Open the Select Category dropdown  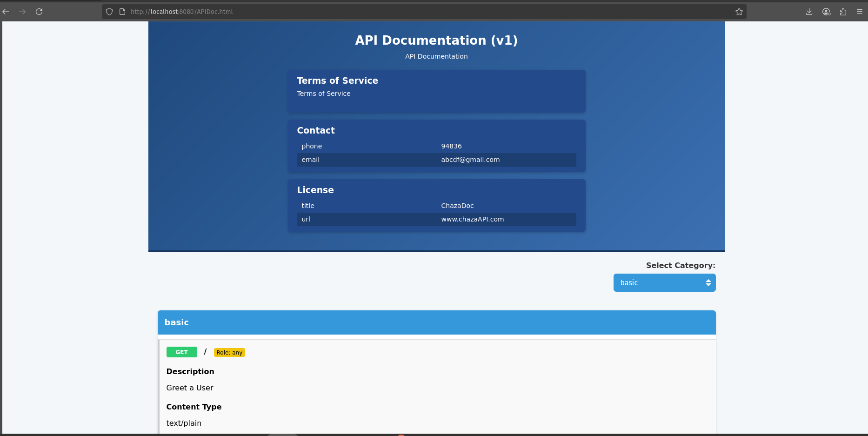click(x=664, y=283)
